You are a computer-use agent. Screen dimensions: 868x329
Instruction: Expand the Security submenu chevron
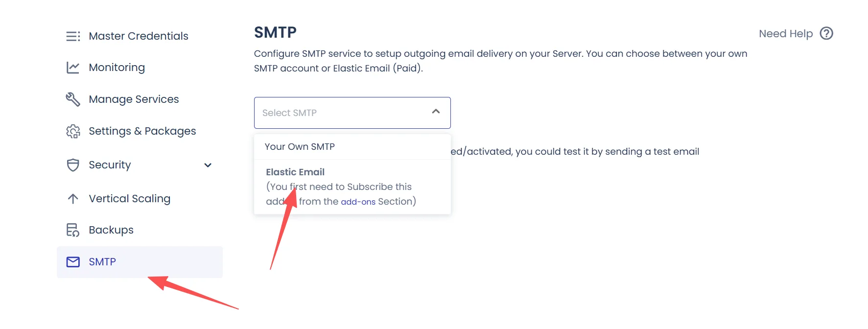click(208, 165)
